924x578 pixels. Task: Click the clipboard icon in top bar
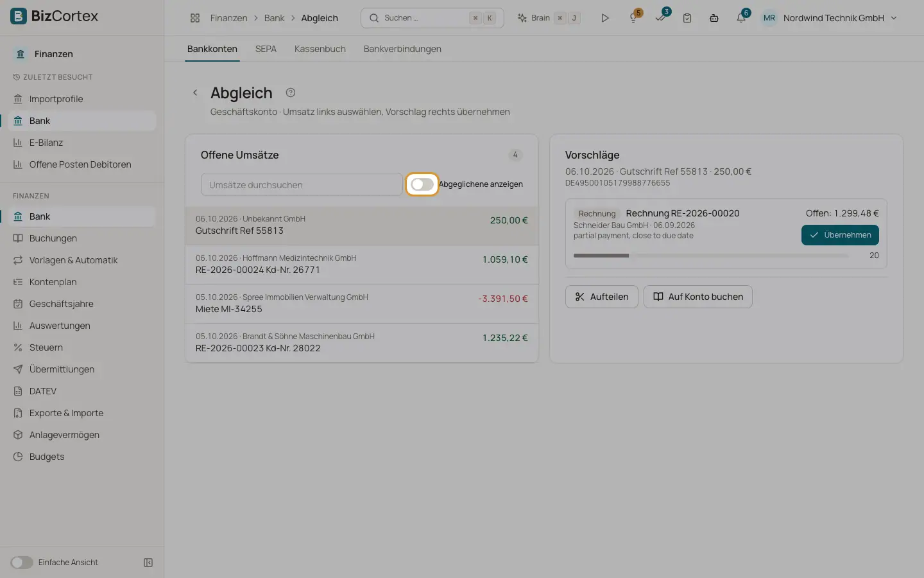[687, 18]
